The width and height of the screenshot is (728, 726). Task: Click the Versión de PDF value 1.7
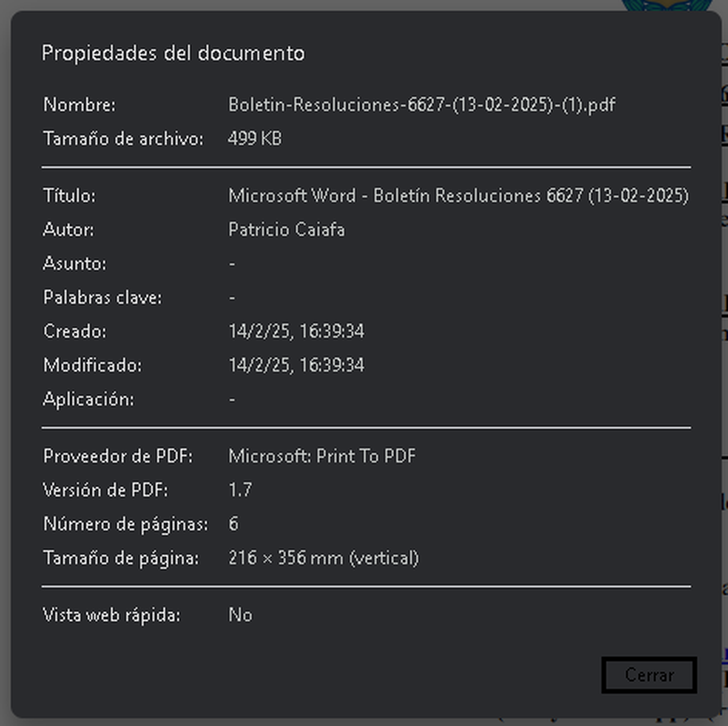point(240,490)
